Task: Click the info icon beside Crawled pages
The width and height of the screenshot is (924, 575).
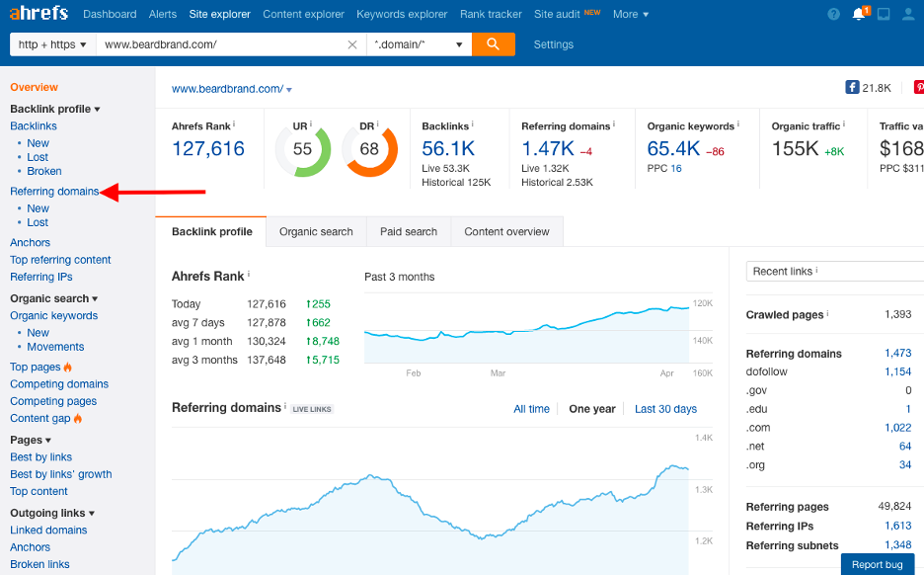Action: [x=827, y=313]
